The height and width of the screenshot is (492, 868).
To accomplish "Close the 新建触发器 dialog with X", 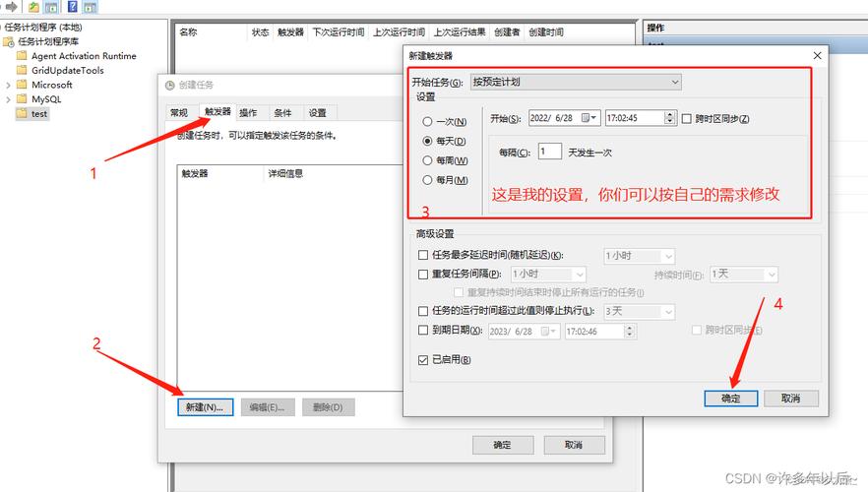I will [817, 55].
